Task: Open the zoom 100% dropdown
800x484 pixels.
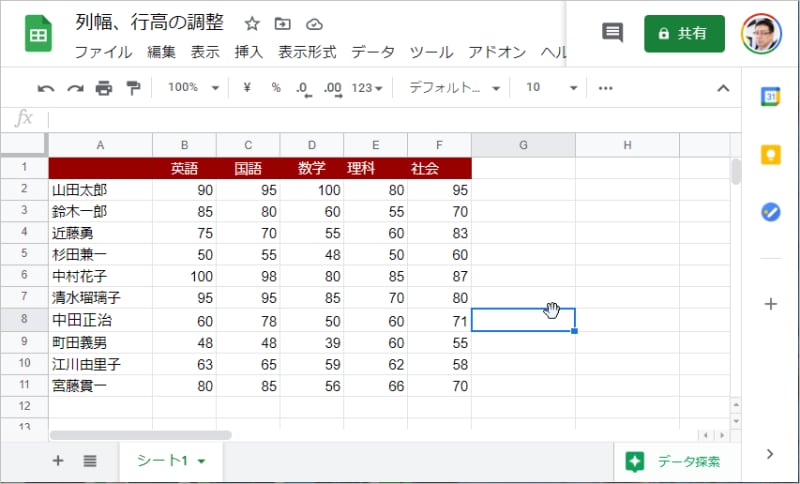Action: tap(193, 88)
